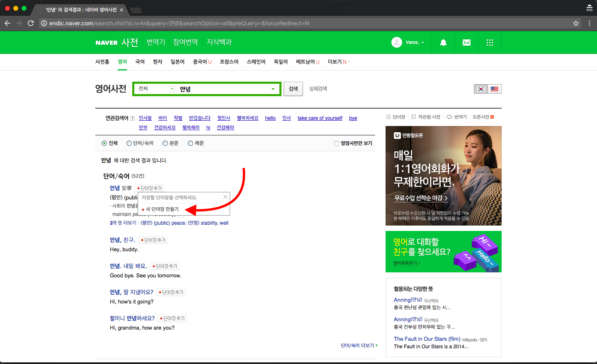
Task: Open 단어/숙어 더보기 link
Action: point(359,345)
